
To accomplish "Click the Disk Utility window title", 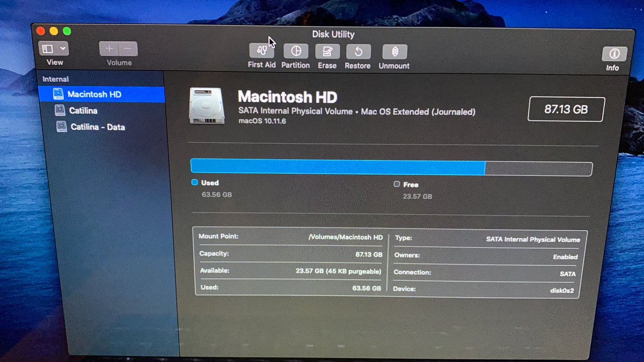I will click(333, 34).
